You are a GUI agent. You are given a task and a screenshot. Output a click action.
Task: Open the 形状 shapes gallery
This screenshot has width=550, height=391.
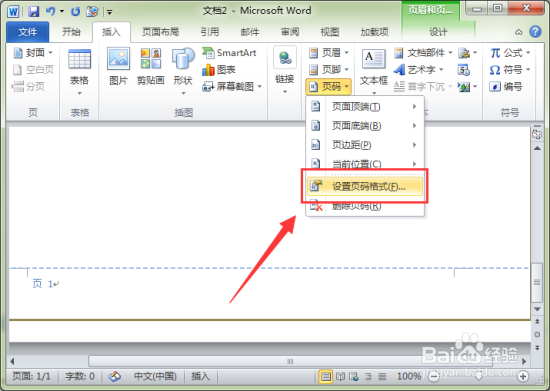[x=183, y=71]
